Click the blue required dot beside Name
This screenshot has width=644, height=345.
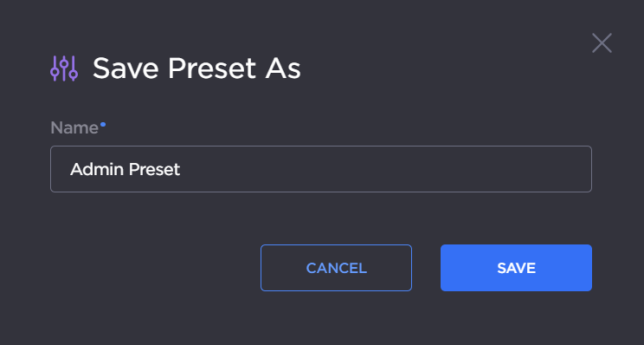pyautogui.click(x=103, y=124)
